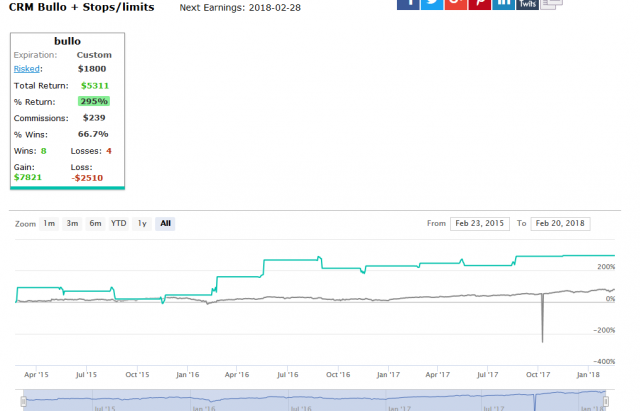The height and width of the screenshot is (411, 640).
Task: Share on Pinterest
Action: click(480, 4)
